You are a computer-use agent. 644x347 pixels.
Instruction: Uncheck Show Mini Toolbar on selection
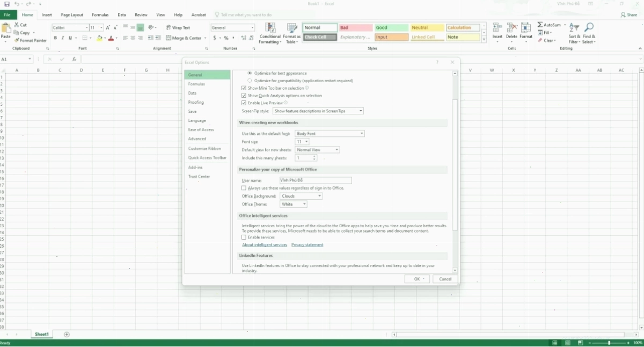coord(244,88)
